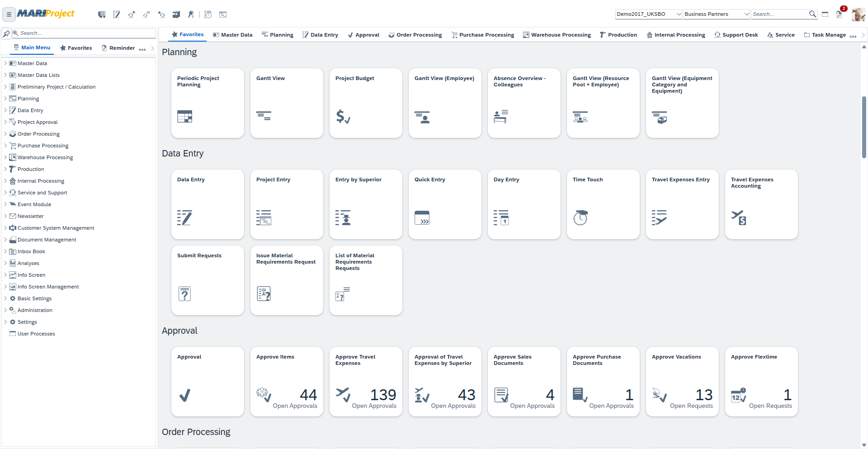Select the Purchase Processing tab
The height and width of the screenshot is (449, 868).
tap(482, 34)
